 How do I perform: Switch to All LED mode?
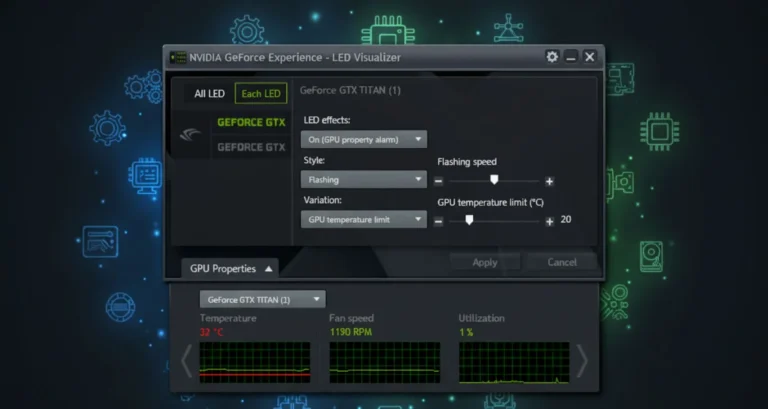click(x=209, y=94)
